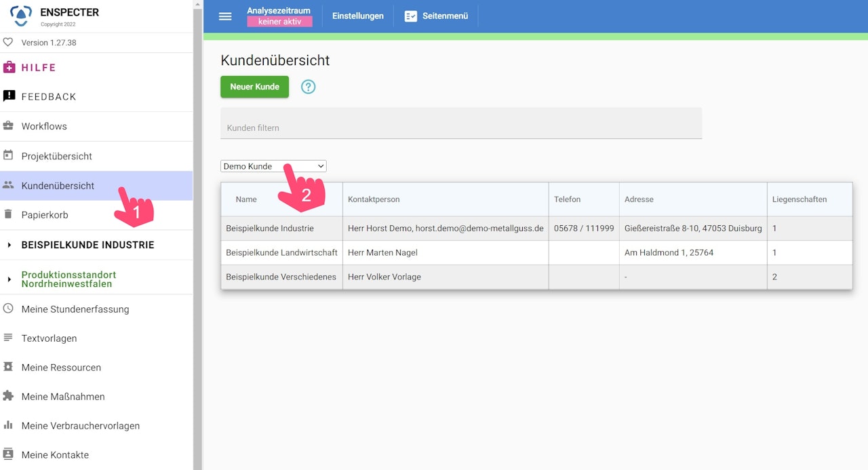Click the checklist icon beside Seitenmenü
Image resolution: width=868 pixels, height=470 pixels.
(411, 16)
